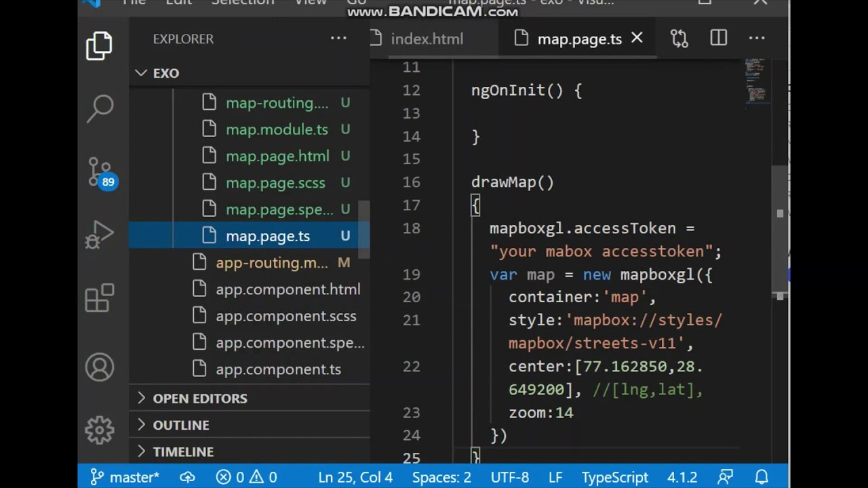
Task: Open map.page.spe... file in explorer
Action: (x=279, y=209)
